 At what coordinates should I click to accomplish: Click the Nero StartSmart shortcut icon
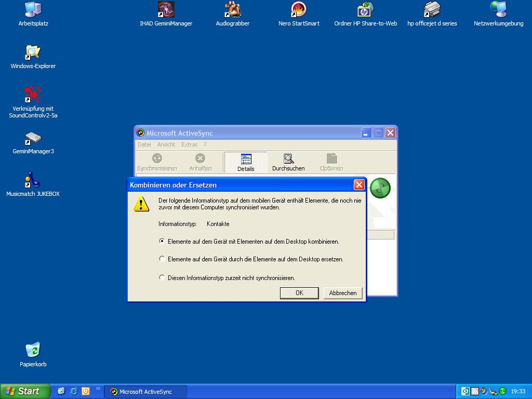(299, 9)
